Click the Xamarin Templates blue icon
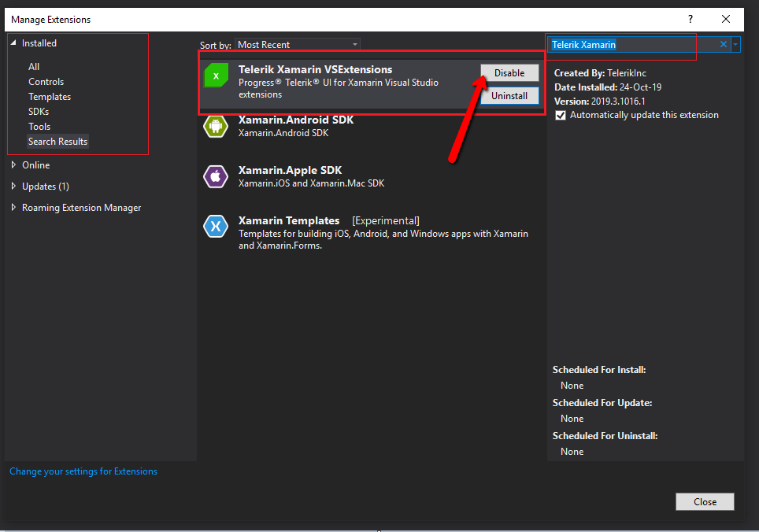This screenshot has height=532, width=759. (x=216, y=226)
